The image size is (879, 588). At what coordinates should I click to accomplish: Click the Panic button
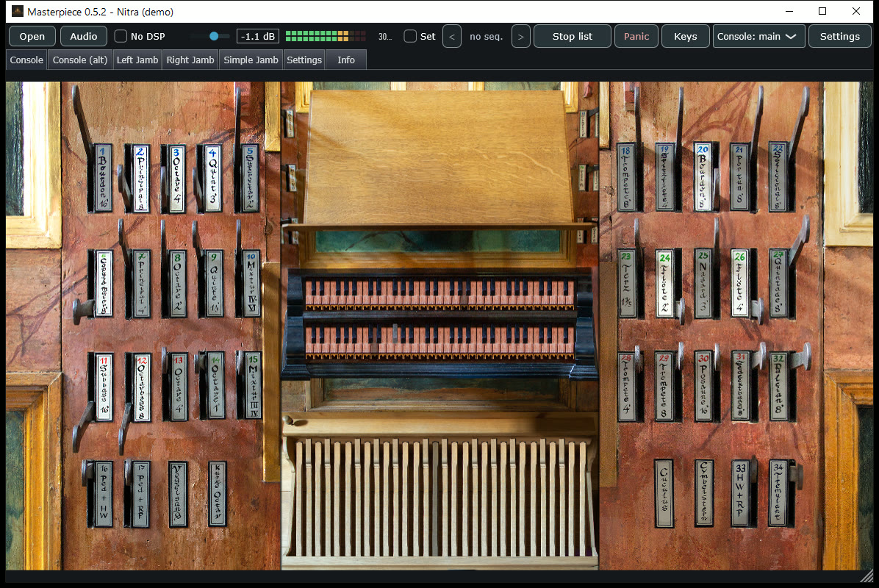636,37
